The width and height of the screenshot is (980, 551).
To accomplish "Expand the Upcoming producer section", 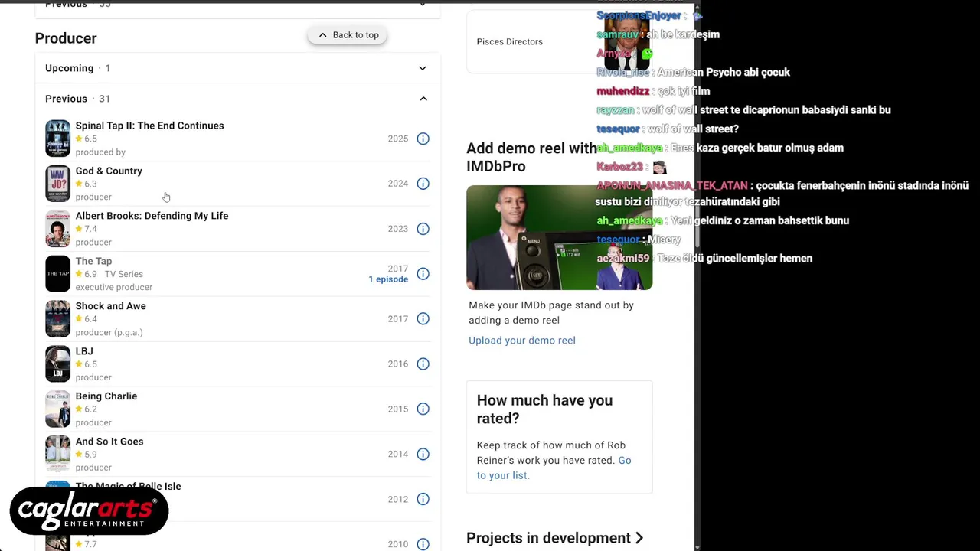I will point(237,68).
